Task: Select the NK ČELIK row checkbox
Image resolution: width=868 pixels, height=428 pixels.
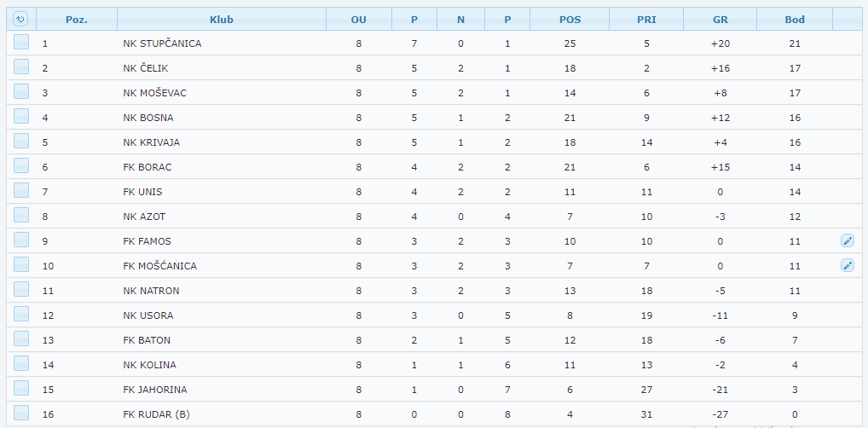Action: [x=21, y=67]
